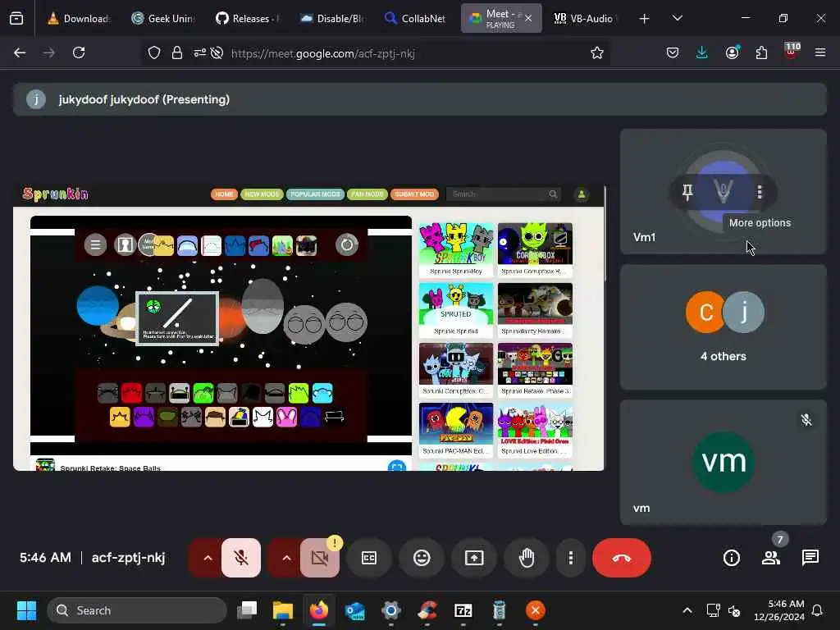Viewport: 840px width, 630px height.
Task: Turn on the camera in Meet
Action: 320,558
